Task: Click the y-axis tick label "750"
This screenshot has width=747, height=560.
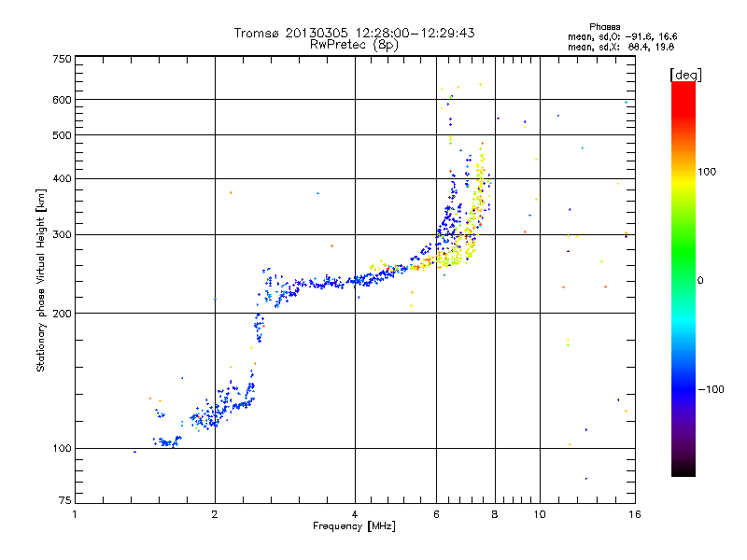Action: [x=63, y=59]
